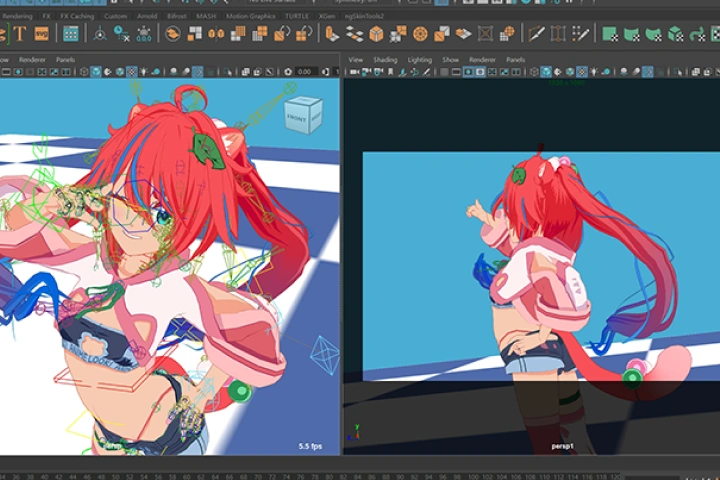The height and width of the screenshot is (480, 720).
Task: Toggle smooth shade all in the persp1 panel
Action: [x=546, y=72]
